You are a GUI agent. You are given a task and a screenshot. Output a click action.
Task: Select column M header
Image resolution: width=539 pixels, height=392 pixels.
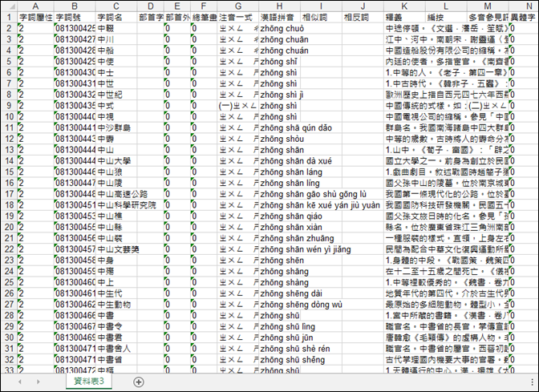tap(488, 6)
